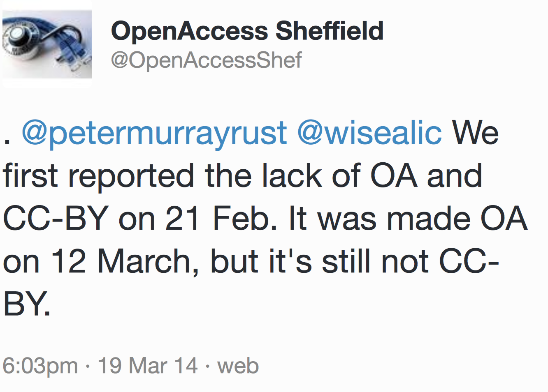Screen dimensions: 548x392
Task: Open the 19 Mar 14 date link
Action: coord(148,365)
